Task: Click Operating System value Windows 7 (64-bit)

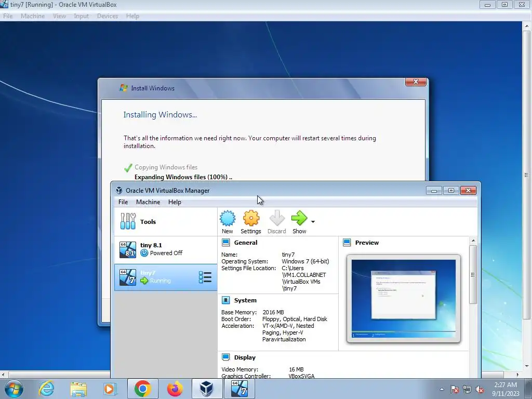Action: coord(305,261)
